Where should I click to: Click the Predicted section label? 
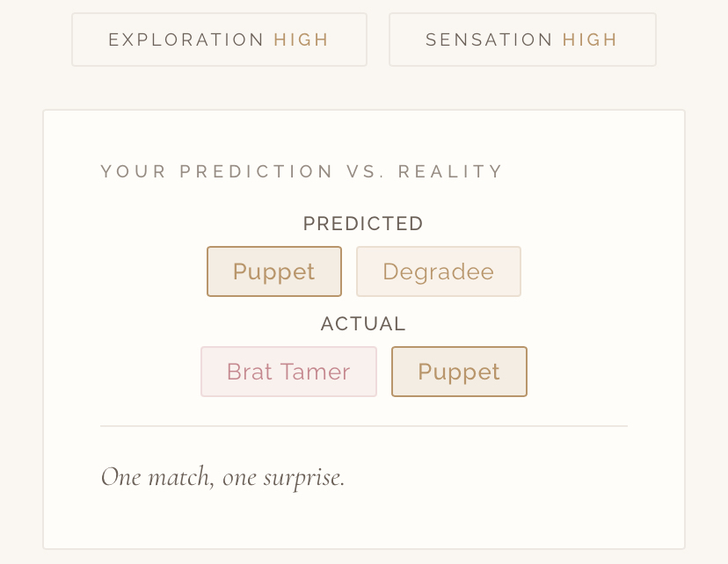[x=363, y=224]
